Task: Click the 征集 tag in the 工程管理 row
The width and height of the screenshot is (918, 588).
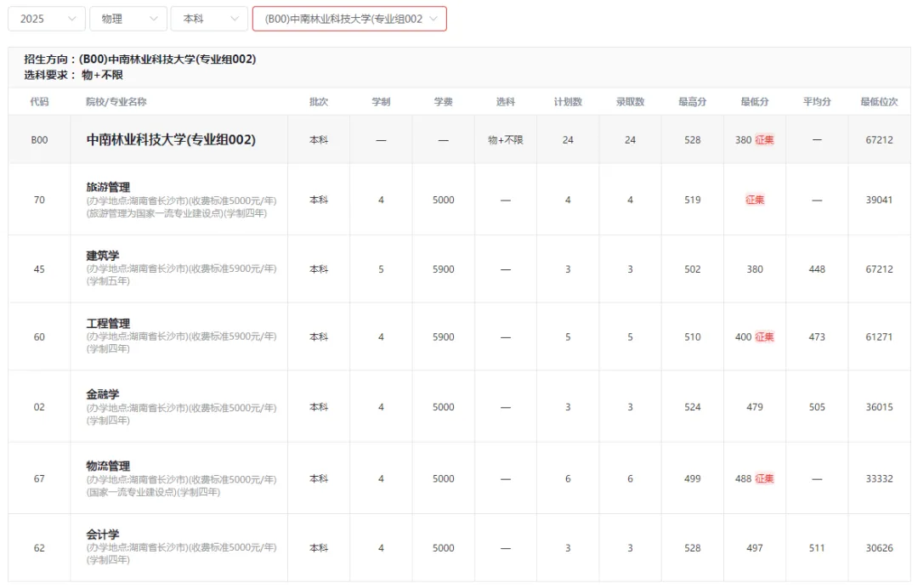Action: 765,337
